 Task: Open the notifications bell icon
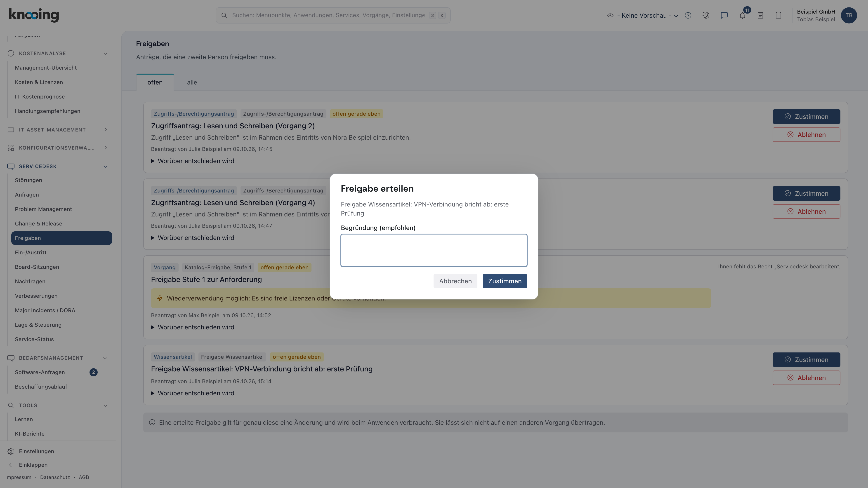click(742, 16)
